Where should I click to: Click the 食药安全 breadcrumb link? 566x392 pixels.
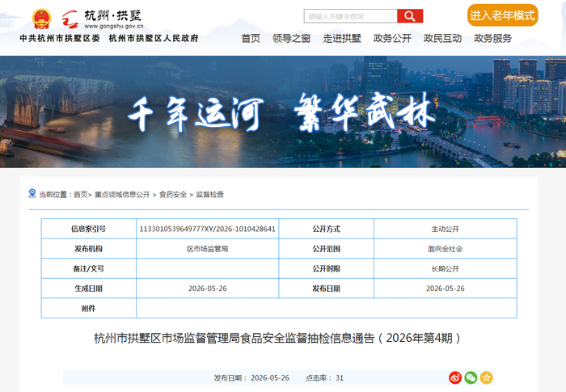pyautogui.click(x=173, y=195)
